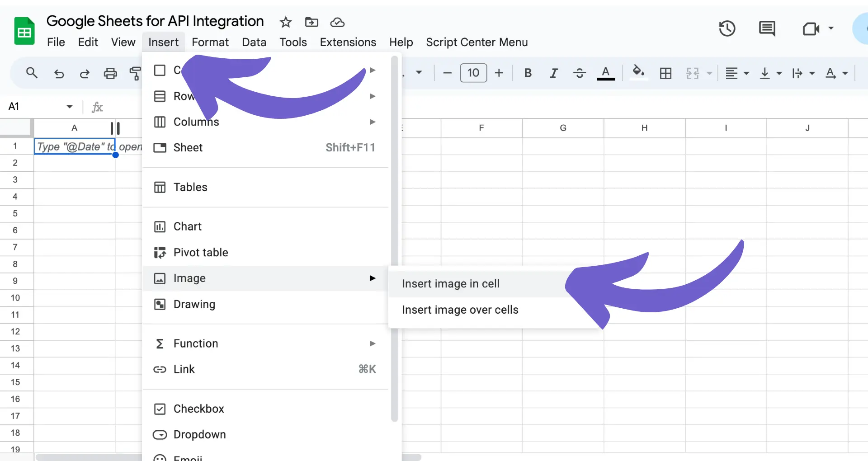Open the Tools menu
The image size is (868, 461).
tap(293, 42)
